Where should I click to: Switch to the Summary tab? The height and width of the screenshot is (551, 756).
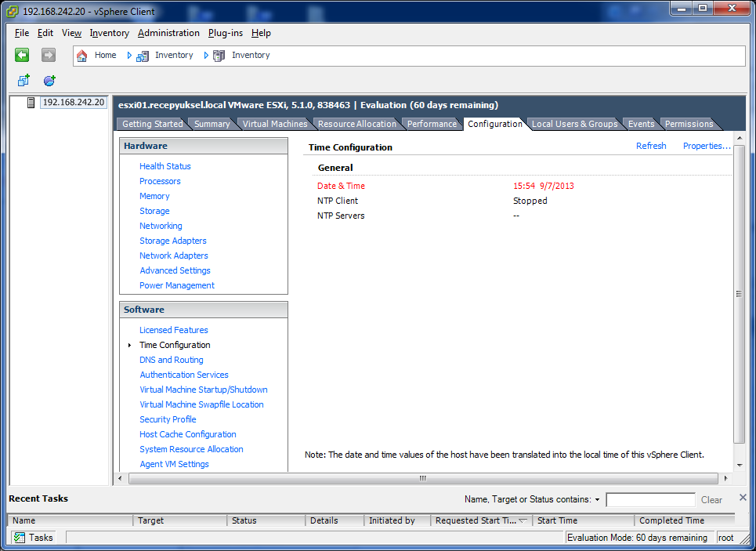click(x=212, y=124)
